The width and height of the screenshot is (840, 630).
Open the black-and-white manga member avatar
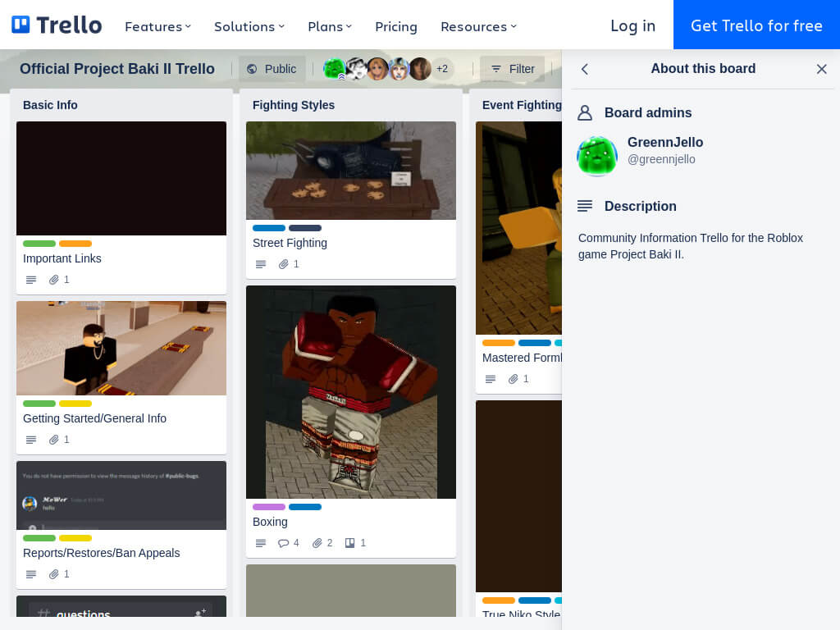click(356, 69)
